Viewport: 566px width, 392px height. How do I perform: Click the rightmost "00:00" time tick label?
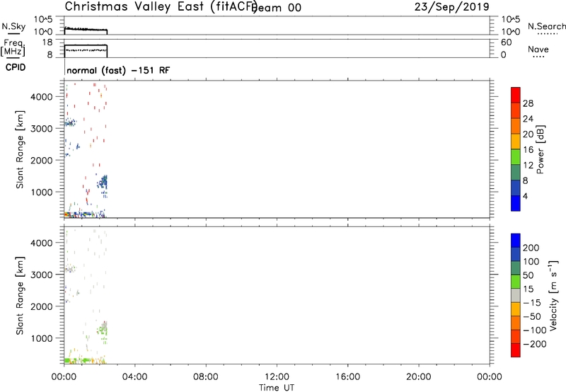489,377
